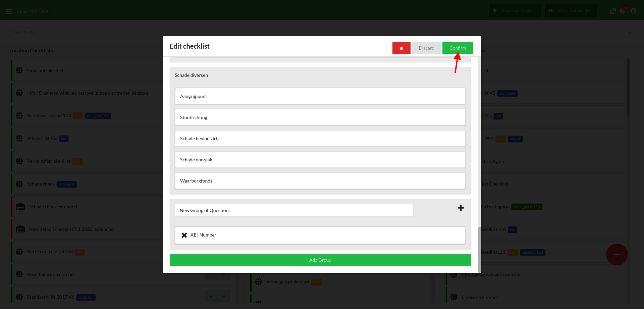
Task: Remove the AEI-Number question with X icon
Action: tap(184, 235)
